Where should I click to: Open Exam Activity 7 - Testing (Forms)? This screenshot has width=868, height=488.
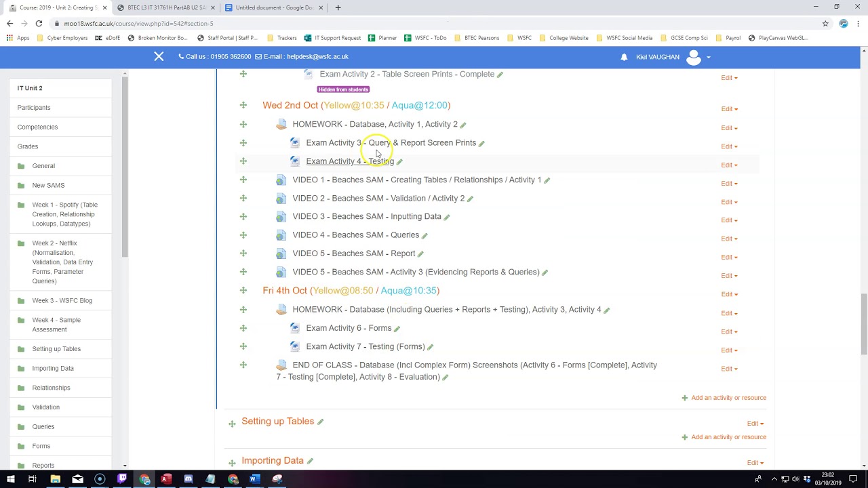[x=366, y=347]
